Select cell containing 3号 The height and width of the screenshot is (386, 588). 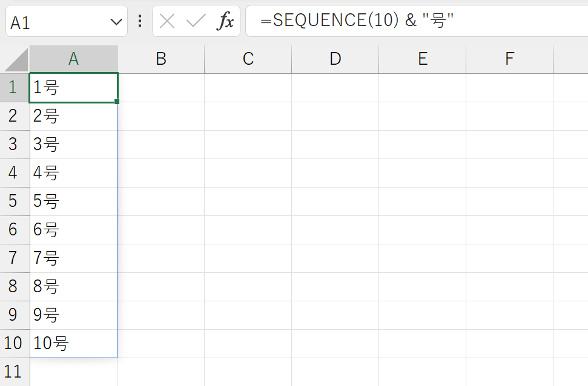point(73,145)
